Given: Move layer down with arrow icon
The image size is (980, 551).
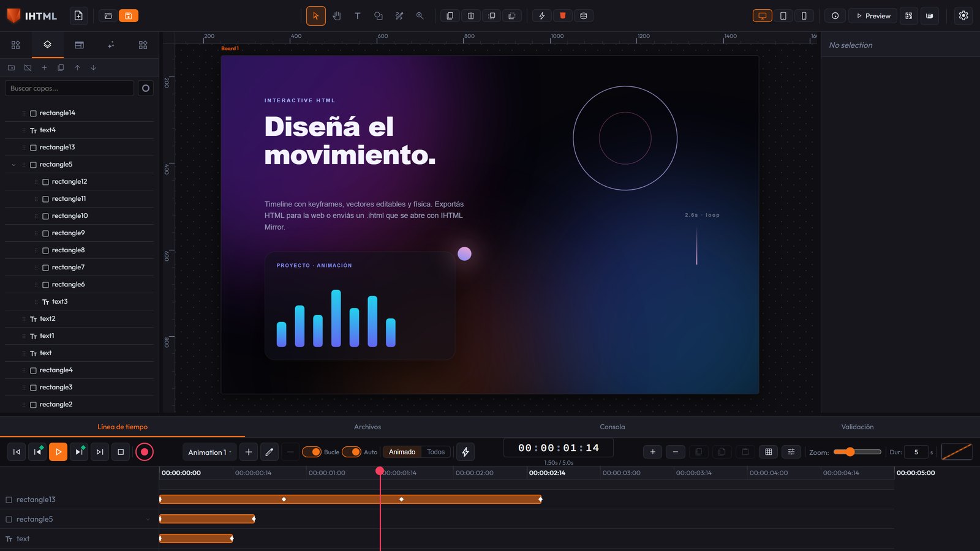Looking at the screenshot, I should pos(93,67).
